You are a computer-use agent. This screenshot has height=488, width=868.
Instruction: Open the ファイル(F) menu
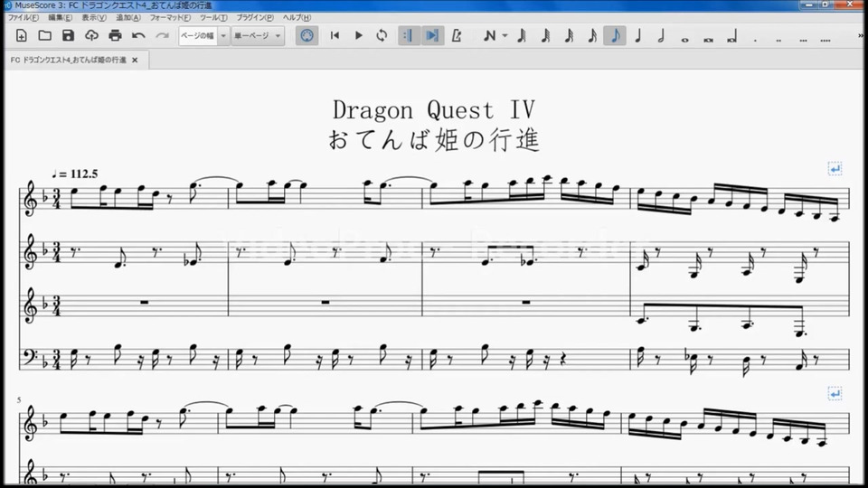pos(24,18)
